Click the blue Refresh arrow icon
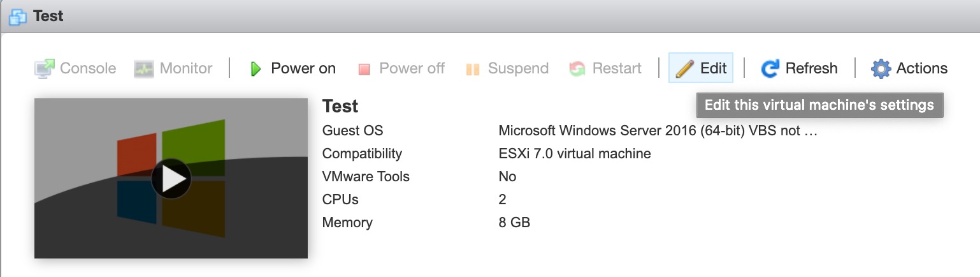This screenshot has height=277, width=980. 770,68
